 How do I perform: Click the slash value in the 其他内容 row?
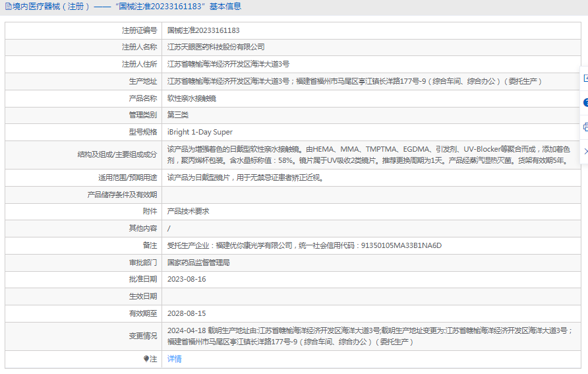[169, 228]
